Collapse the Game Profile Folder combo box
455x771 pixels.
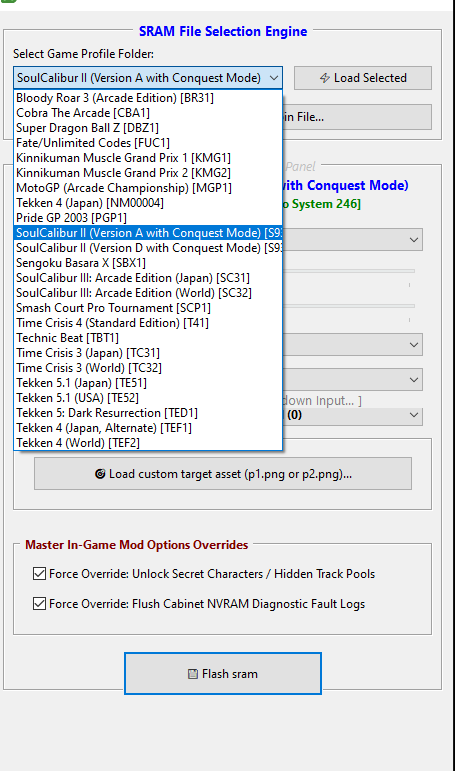coord(273,78)
